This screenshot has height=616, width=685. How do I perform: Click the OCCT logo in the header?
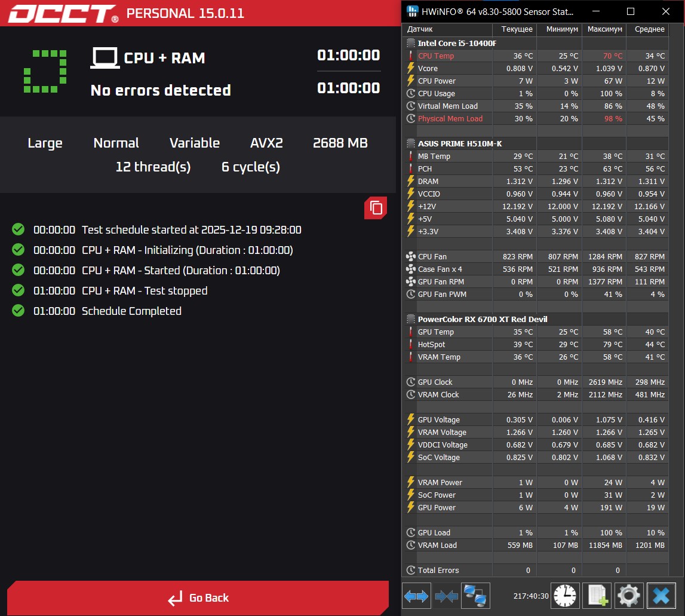[x=63, y=14]
